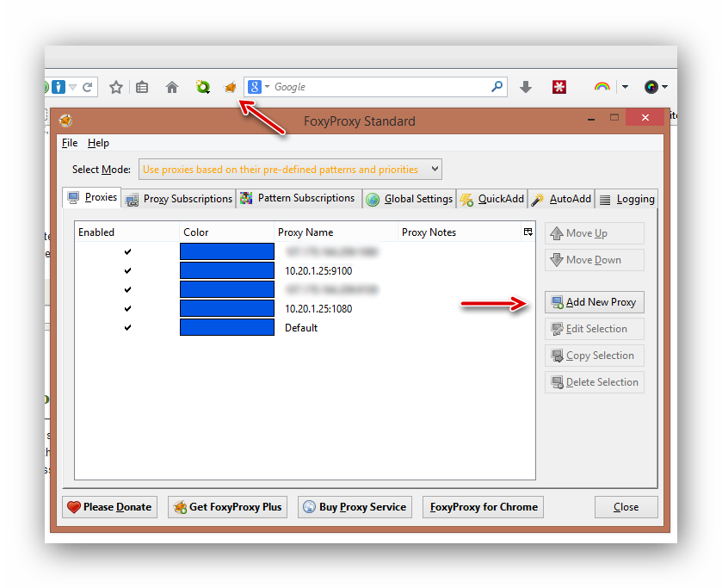Select proxy named 10.20.1.25:1080
This screenshot has width=722, height=588.
pyautogui.click(x=318, y=308)
